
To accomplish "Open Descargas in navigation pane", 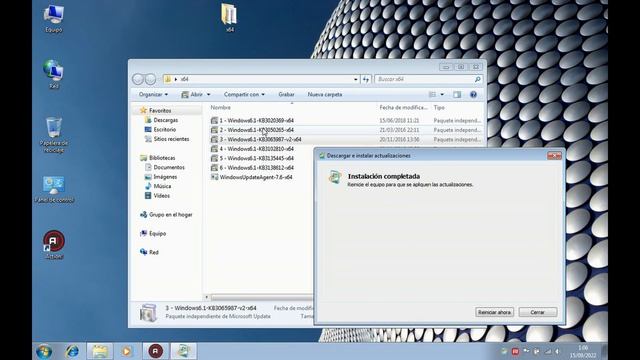I will [x=161, y=120].
